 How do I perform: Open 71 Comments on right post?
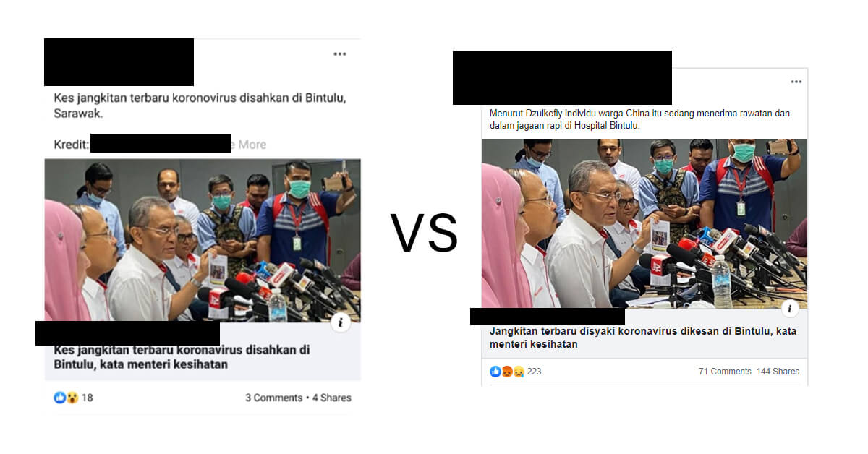click(x=725, y=372)
